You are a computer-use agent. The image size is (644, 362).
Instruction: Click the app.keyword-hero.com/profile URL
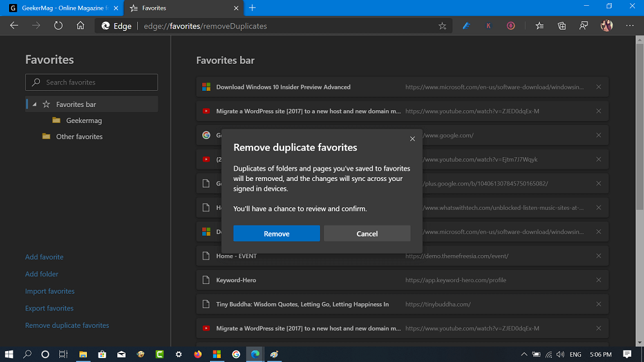[455, 280]
